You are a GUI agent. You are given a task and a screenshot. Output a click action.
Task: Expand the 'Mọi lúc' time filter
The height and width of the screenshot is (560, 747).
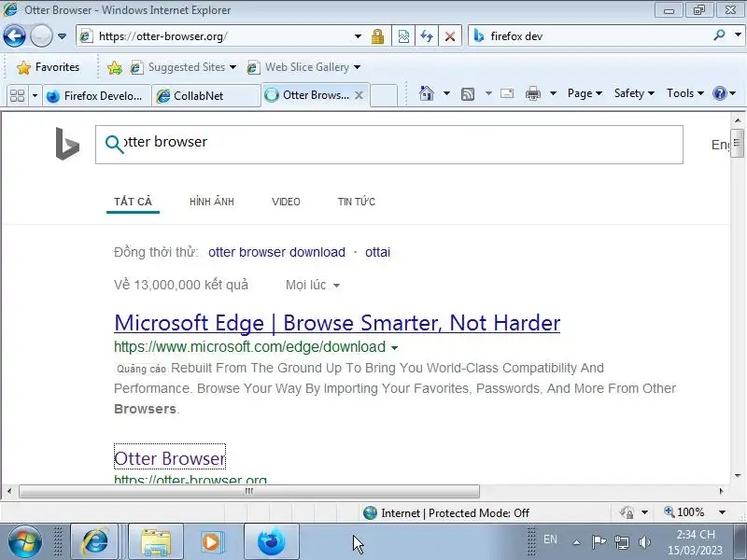pyautogui.click(x=313, y=285)
